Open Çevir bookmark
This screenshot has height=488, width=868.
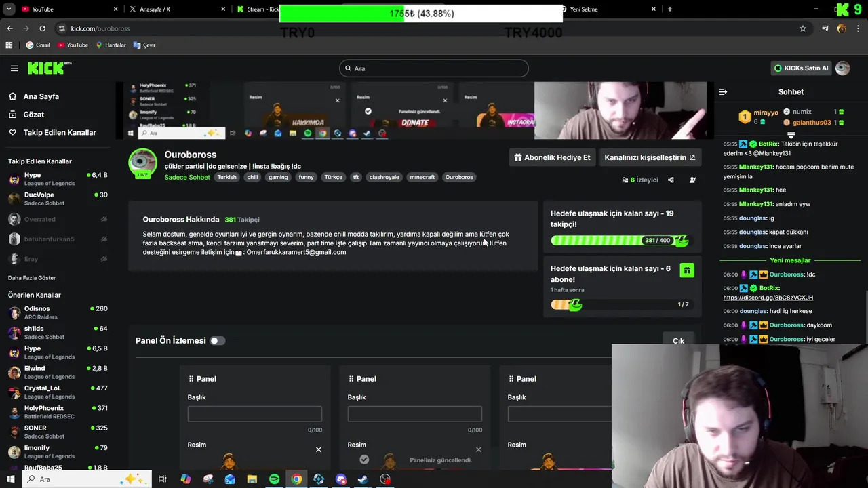[144, 45]
